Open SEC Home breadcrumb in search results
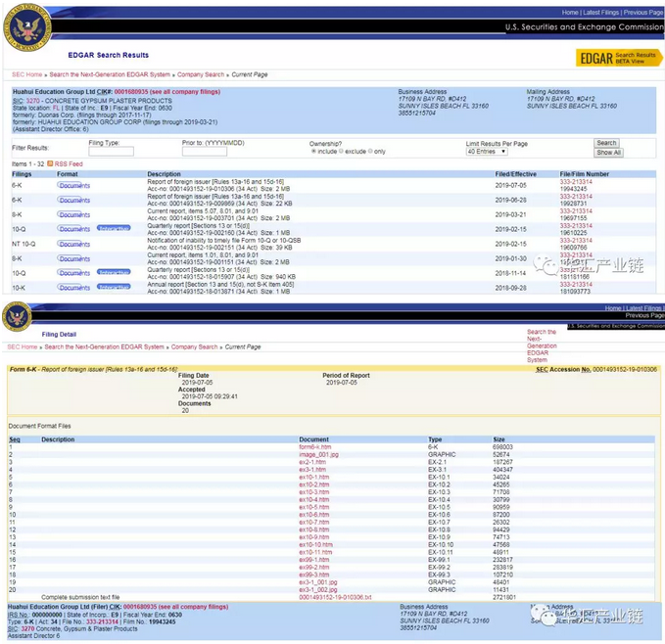The image size is (665, 644). tap(27, 74)
